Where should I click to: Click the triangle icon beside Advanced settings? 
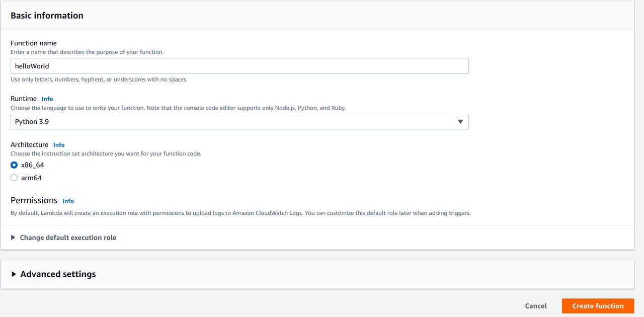pos(14,274)
